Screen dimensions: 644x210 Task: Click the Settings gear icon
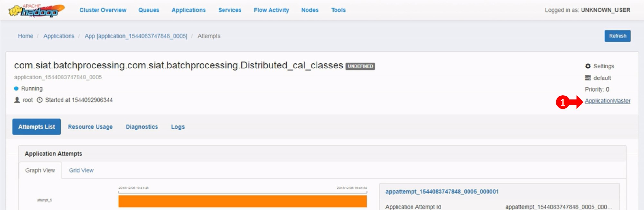[588, 66]
